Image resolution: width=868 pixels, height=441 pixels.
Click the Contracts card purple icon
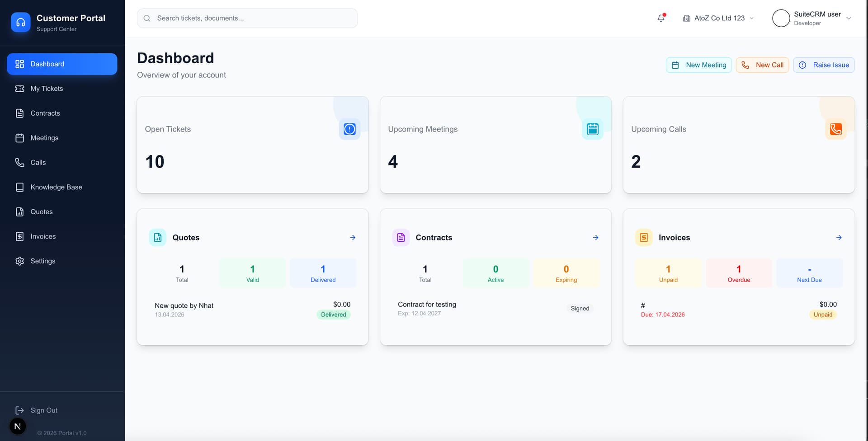tap(401, 238)
